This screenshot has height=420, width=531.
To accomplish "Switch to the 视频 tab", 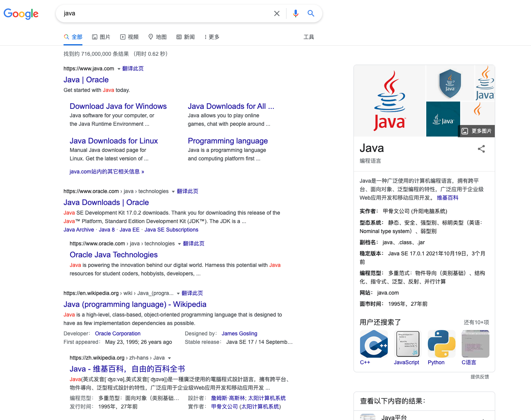I will (x=129, y=37).
